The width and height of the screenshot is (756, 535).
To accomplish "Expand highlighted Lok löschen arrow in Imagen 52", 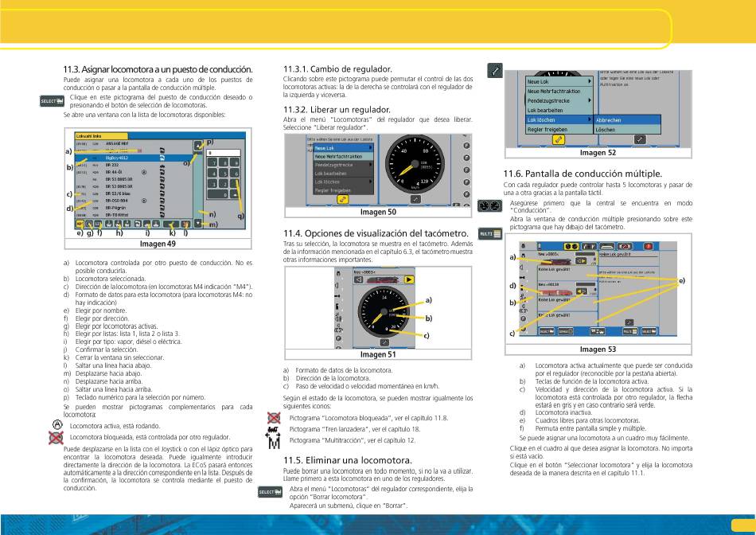I will tap(589, 119).
